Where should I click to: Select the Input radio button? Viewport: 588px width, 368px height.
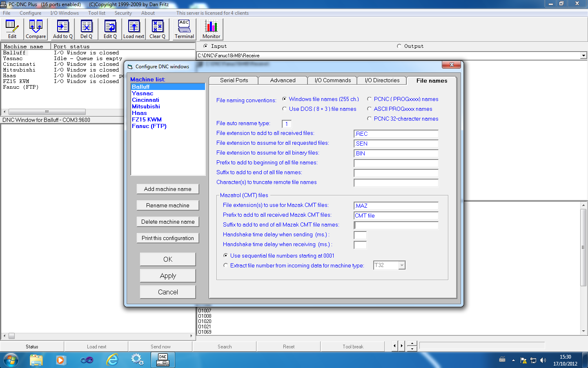[205, 46]
